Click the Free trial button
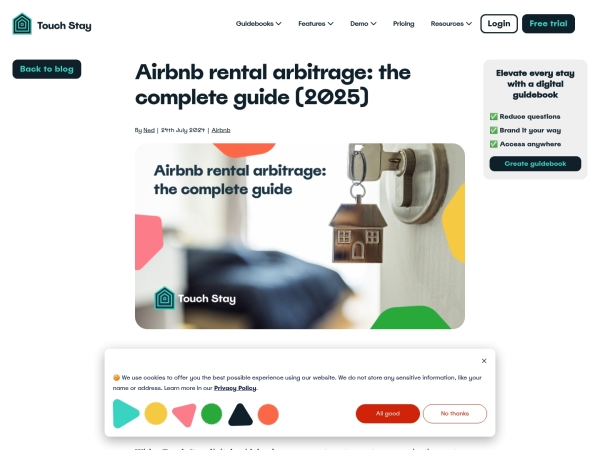This screenshot has height=450, width=600. coord(548,24)
